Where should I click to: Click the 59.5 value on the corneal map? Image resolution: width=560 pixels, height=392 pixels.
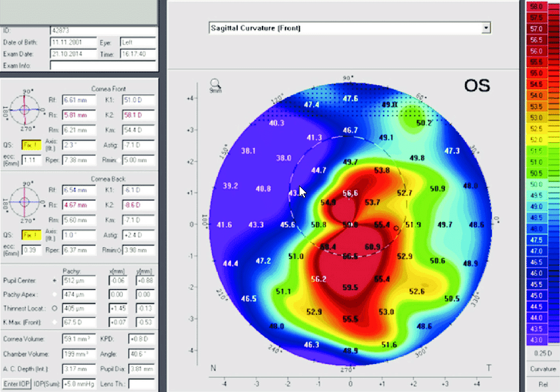pos(350,287)
